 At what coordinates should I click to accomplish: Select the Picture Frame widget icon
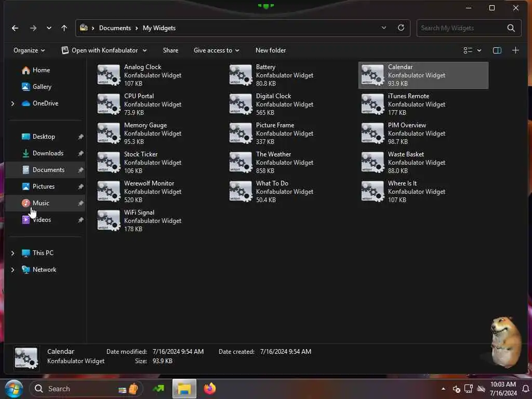[241, 134]
